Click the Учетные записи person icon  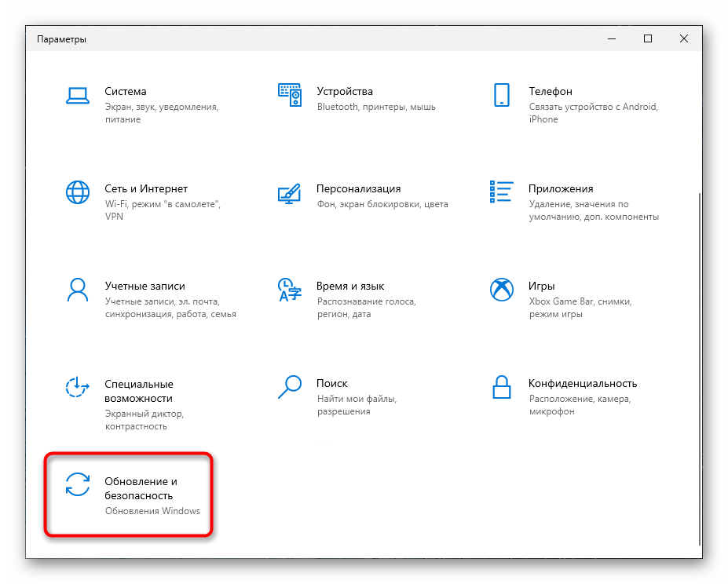point(78,290)
